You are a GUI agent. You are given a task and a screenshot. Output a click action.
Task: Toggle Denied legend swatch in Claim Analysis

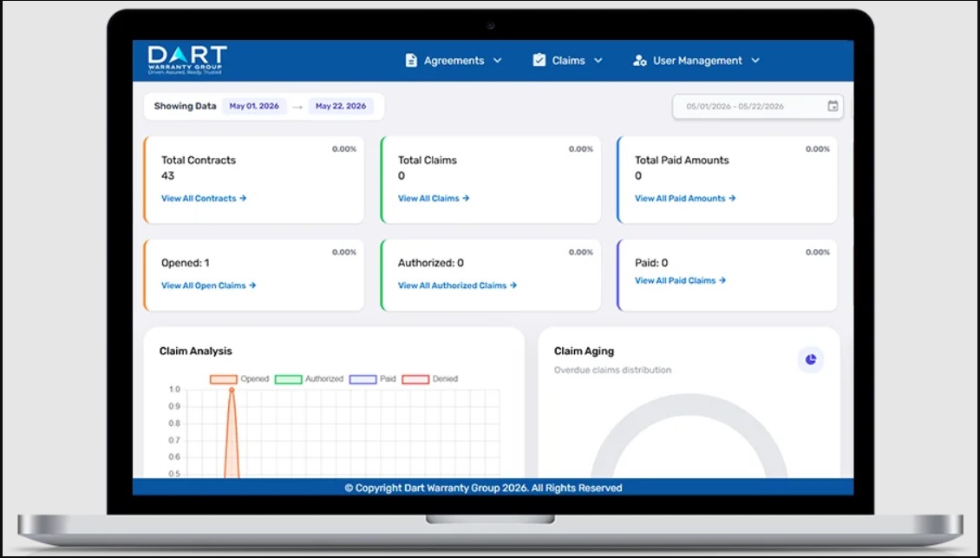415,379
